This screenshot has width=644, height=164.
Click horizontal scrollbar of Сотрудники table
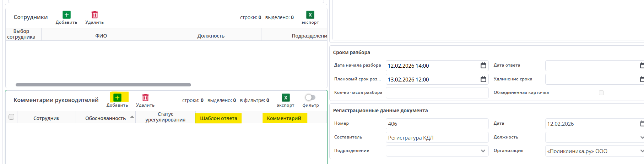[x=103, y=85]
